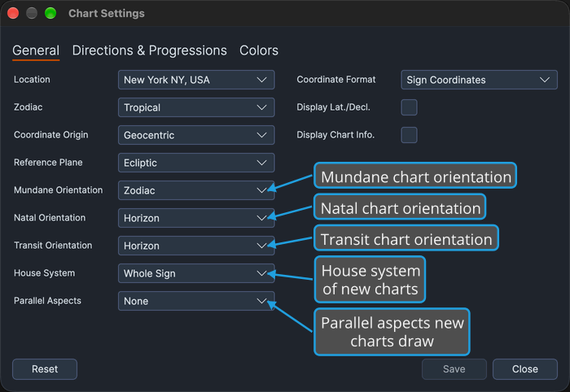Open the Mundane Orientation dropdown

coord(196,190)
